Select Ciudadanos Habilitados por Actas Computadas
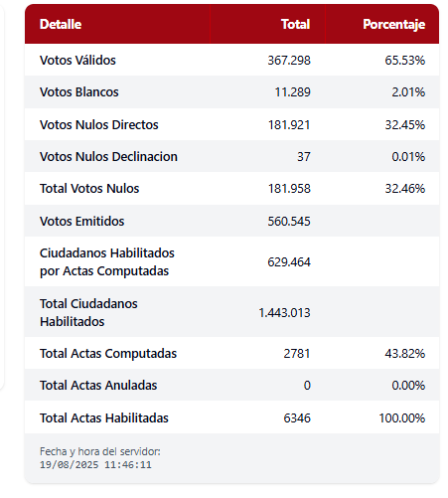 point(107,261)
